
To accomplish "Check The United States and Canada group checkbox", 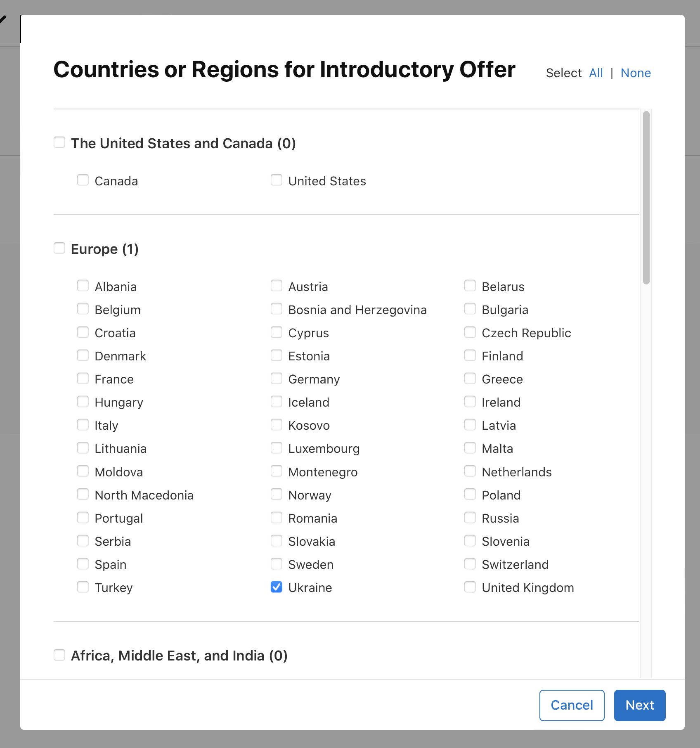I will 59,142.
